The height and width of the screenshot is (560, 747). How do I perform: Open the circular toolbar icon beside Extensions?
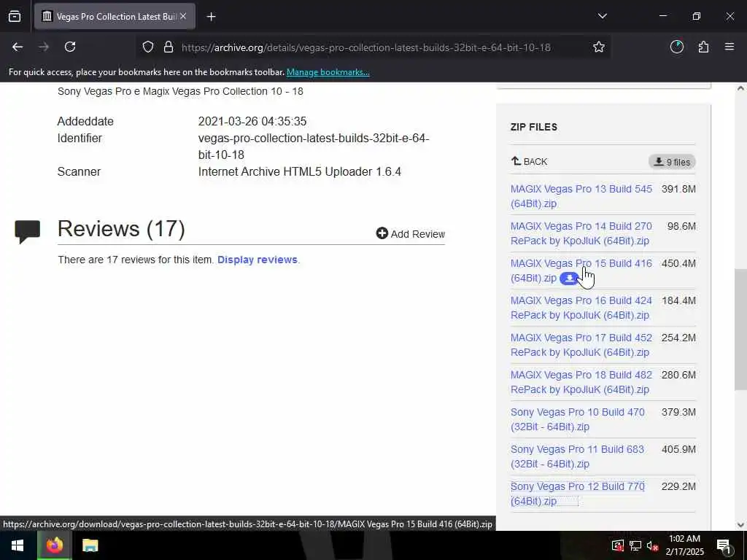click(x=677, y=47)
